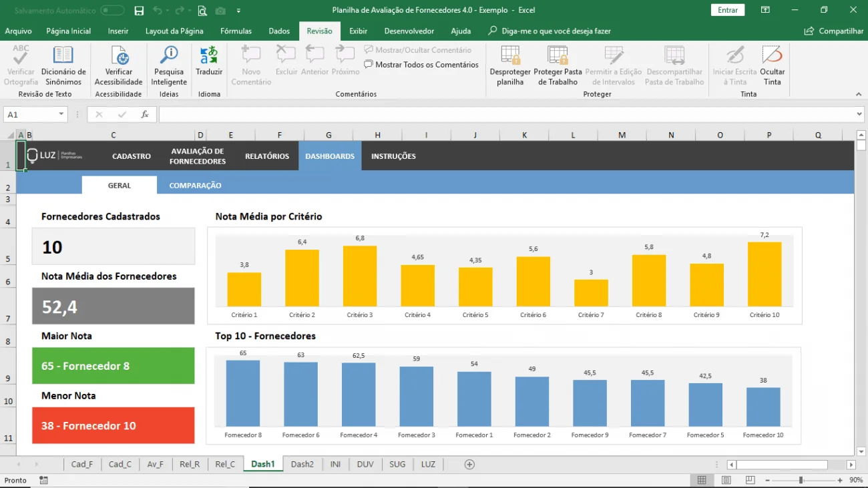Screen dimensions: 868x488
Task: Switch to the Rel_R sheet tab
Action: 190,464
